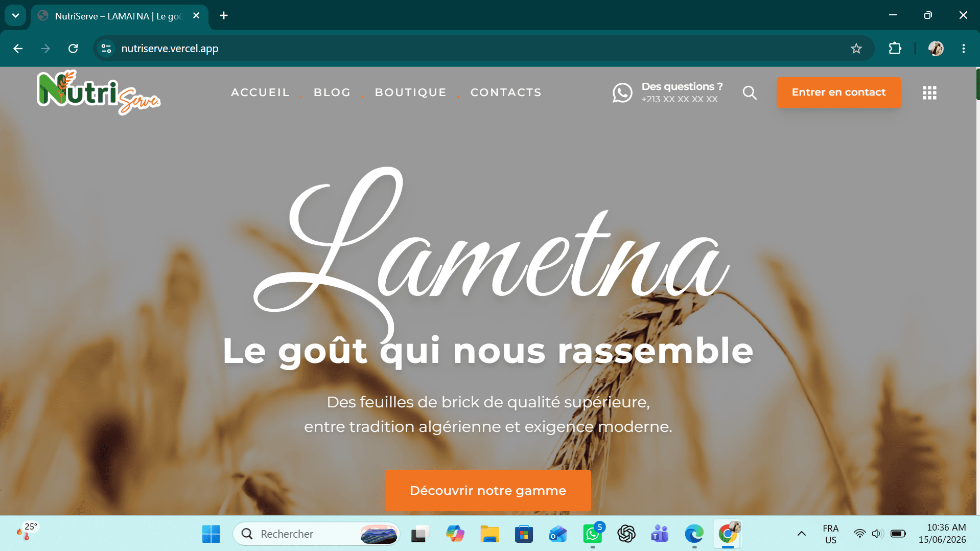The width and height of the screenshot is (980, 551).
Task: Open Task View on the taskbar
Action: pyautogui.click(x=420, y=534)
